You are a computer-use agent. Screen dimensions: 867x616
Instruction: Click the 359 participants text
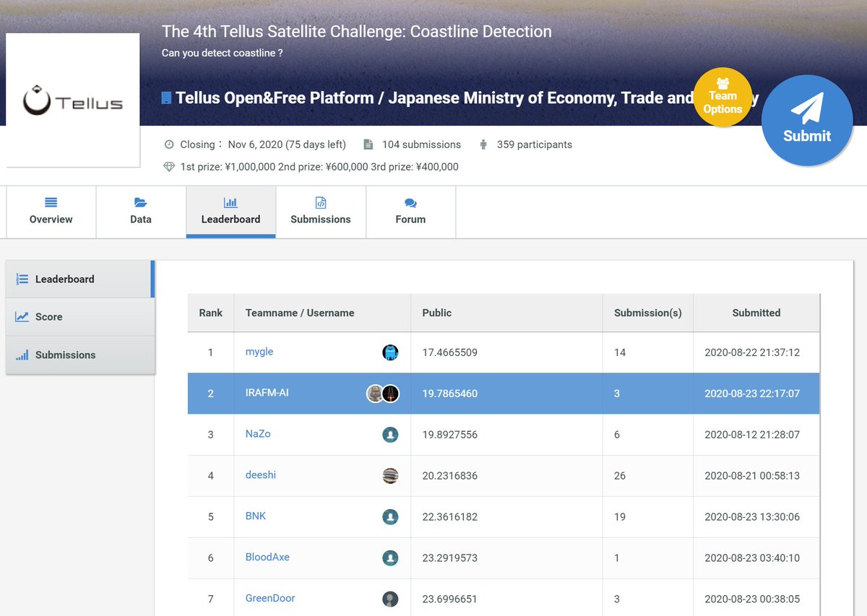[x=535, y=144]
